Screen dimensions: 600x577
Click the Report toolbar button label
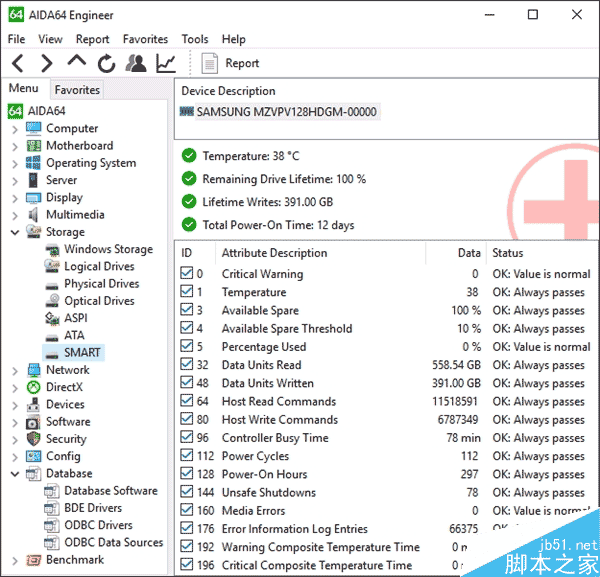pyautogui.click(x=242, y=63)
